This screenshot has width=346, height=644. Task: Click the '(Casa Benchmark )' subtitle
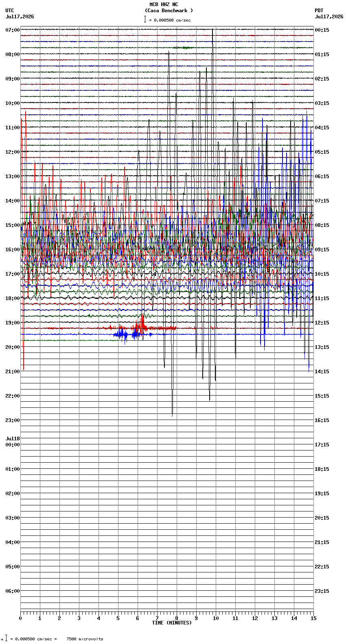(x=169, y=11)
